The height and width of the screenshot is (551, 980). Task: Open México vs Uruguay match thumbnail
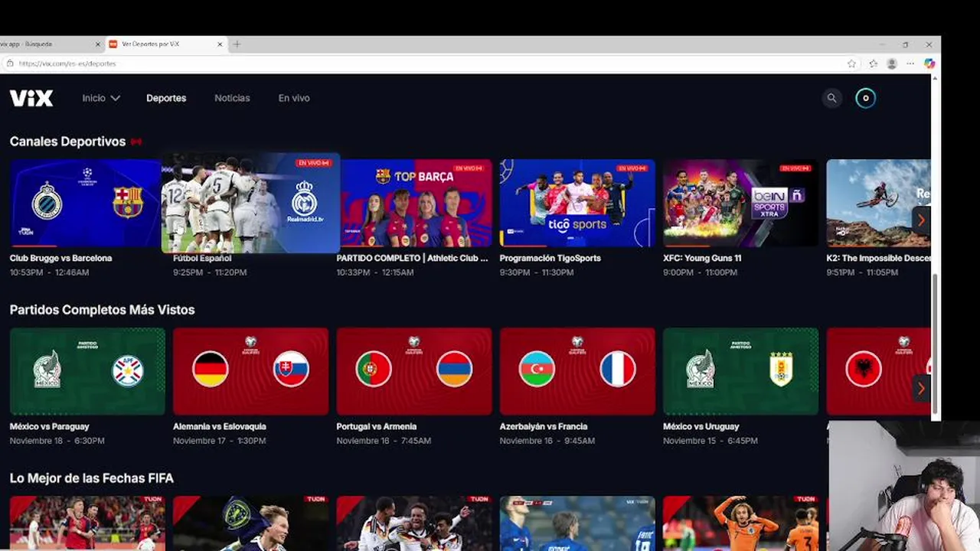pos(740,371)
